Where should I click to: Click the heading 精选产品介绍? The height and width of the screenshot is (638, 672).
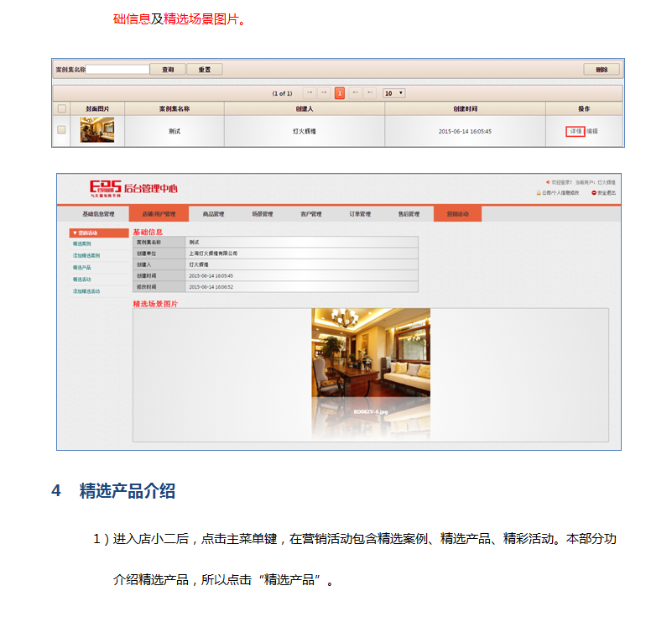pyautogui.click(x=128, y=491)
